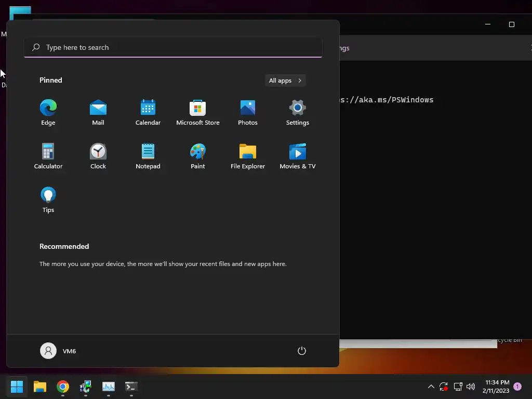Open File Explorer from pinned apps

248,156
